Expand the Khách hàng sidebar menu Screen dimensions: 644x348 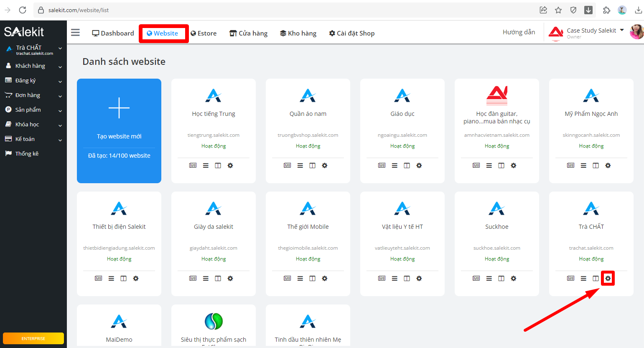coord(33,66)
